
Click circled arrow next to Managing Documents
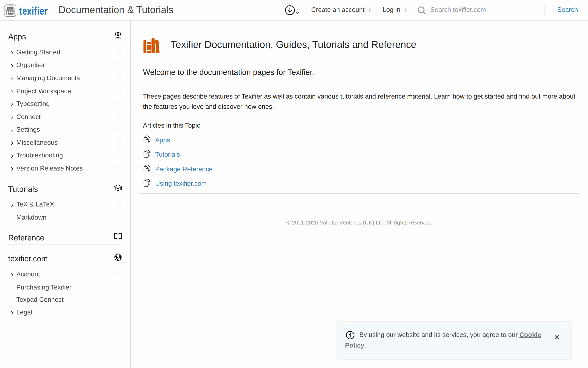tap(118, 77)
